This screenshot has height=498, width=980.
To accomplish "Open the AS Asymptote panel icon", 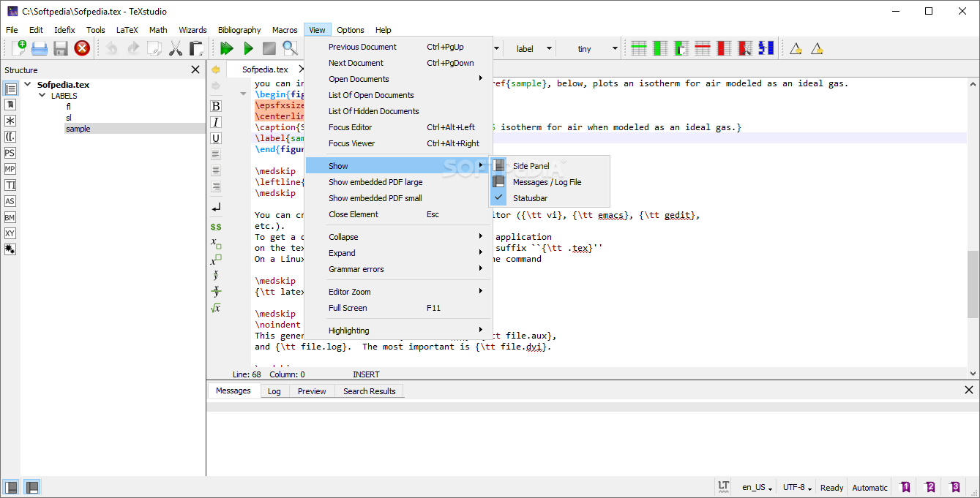I will (10, 201).
